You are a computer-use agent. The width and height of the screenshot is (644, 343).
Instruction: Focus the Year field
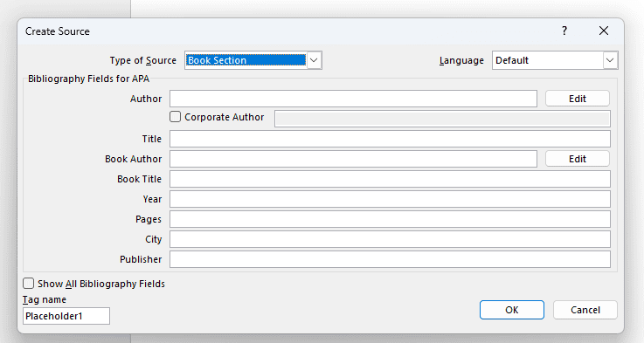tap(391, 199)
